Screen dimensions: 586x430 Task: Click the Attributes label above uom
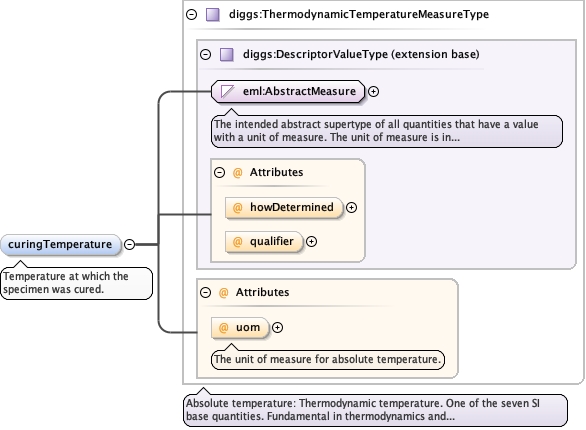coord(262,292)
